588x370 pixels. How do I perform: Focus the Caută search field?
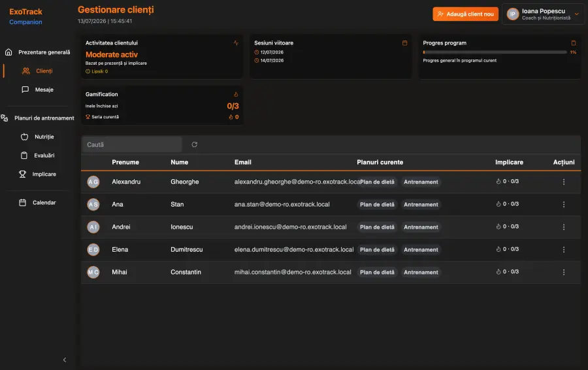pyautogui.click(x=131, y=144)
